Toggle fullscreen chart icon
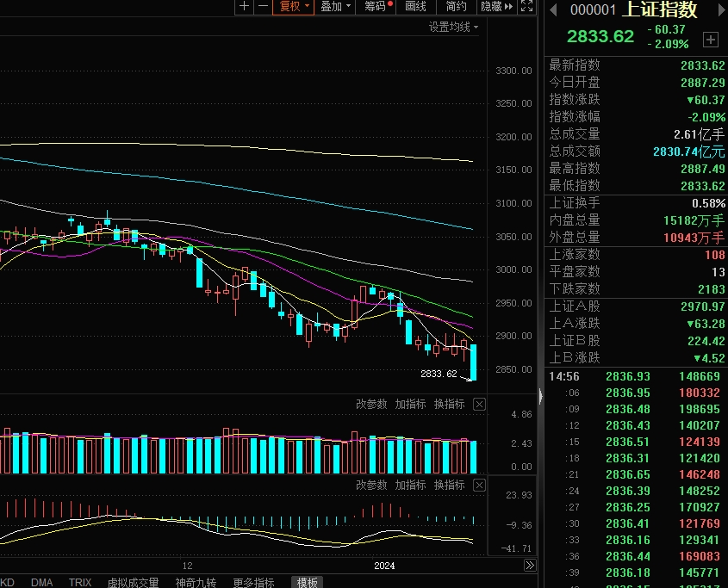 click(x=526, y=7)
